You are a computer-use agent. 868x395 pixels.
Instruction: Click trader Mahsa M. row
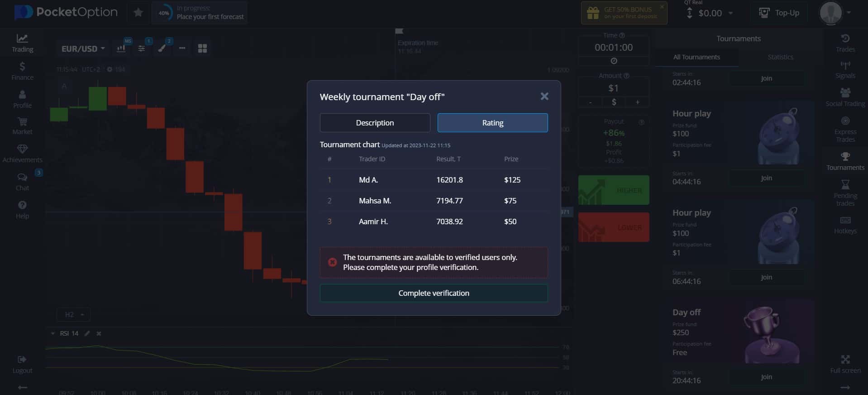(434, 201)
